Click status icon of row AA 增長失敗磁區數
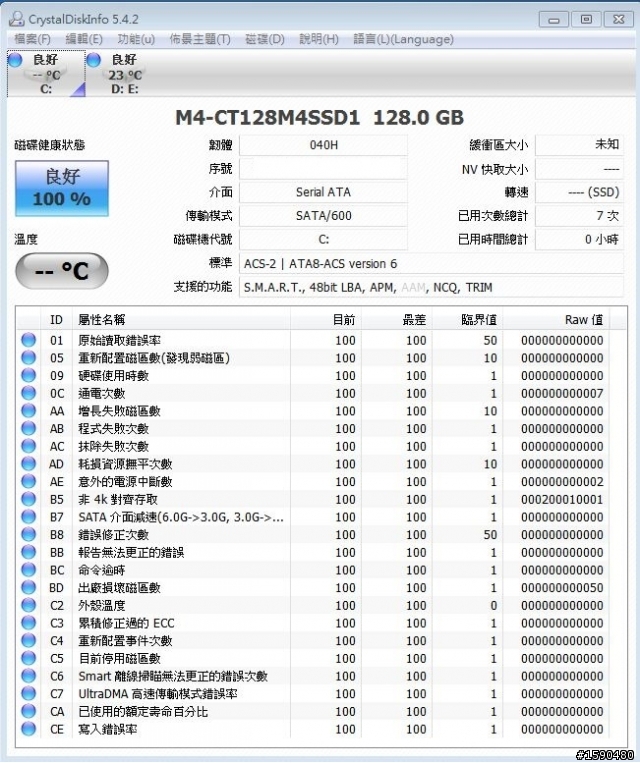The height and width of the screenshot is (763, 640). tap(29, 411)
